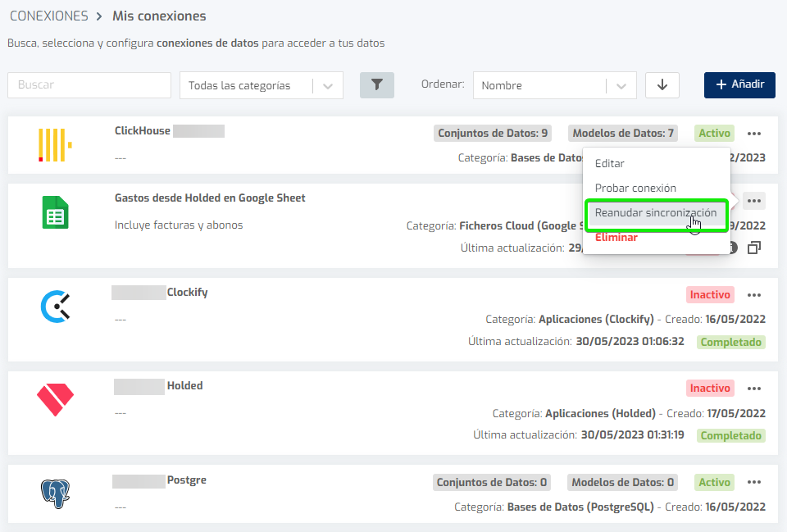Toggle sort direction arrow button
This screenshot has width=787, height=532.
(662, 84)
